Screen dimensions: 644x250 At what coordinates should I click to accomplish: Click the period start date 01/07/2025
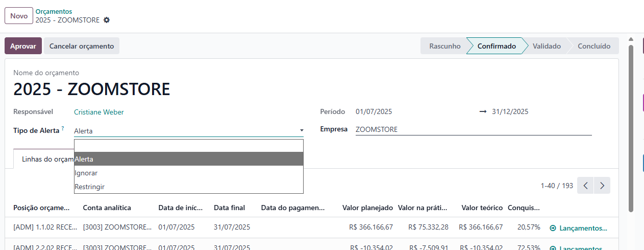[x=374, y=112]
